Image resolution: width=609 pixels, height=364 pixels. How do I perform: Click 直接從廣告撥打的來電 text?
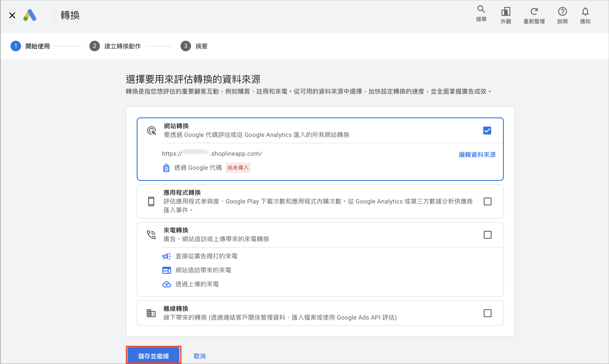[x=207, y=256]
